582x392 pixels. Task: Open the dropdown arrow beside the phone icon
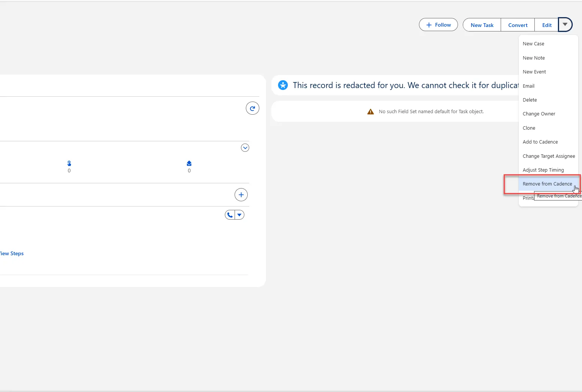pyautogui.click(x=239, y=215)
